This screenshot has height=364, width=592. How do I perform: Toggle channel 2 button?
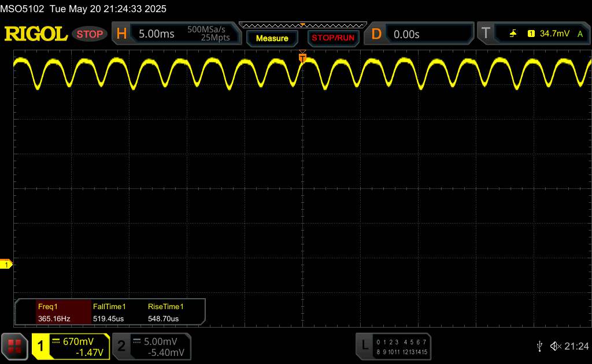[x=121, y=346]
